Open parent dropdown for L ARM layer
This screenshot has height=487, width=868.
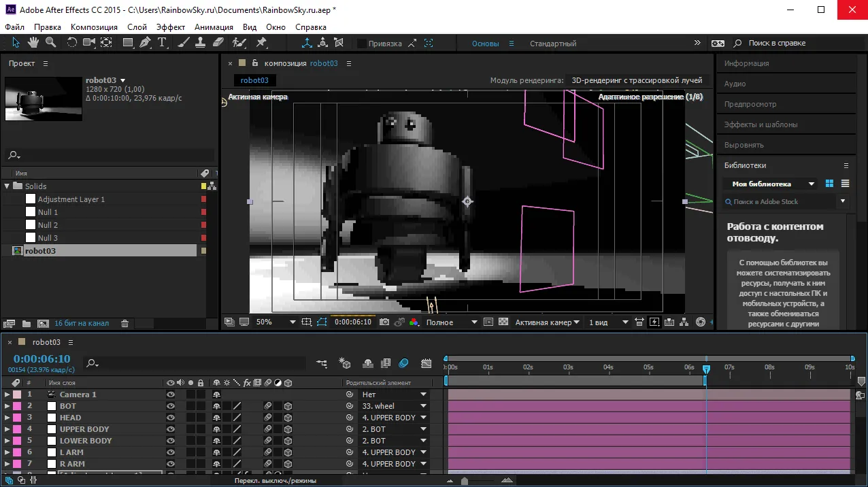(423, 452)
